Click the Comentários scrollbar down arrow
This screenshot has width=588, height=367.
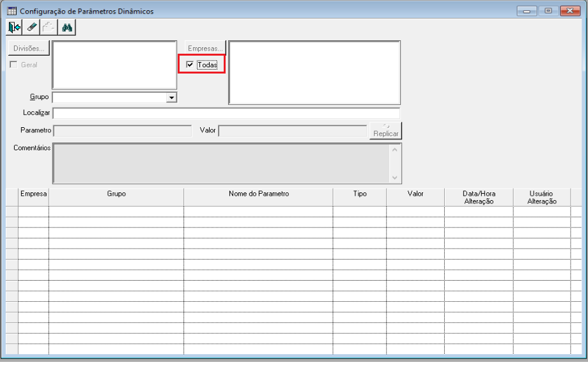pos(394,178)
